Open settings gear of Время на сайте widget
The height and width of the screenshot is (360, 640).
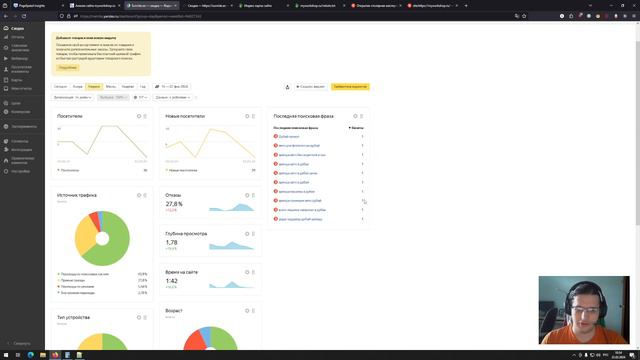[x=247, y=272]
